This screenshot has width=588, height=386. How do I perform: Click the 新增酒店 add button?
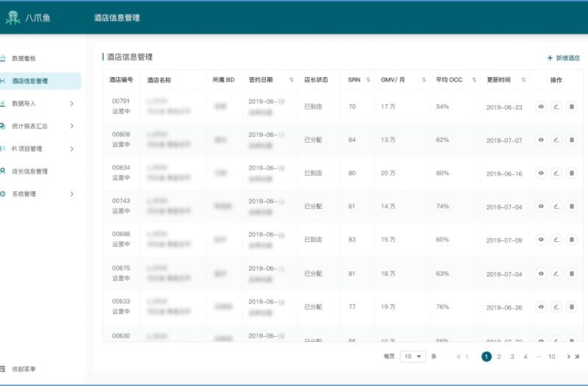[563, 58]
